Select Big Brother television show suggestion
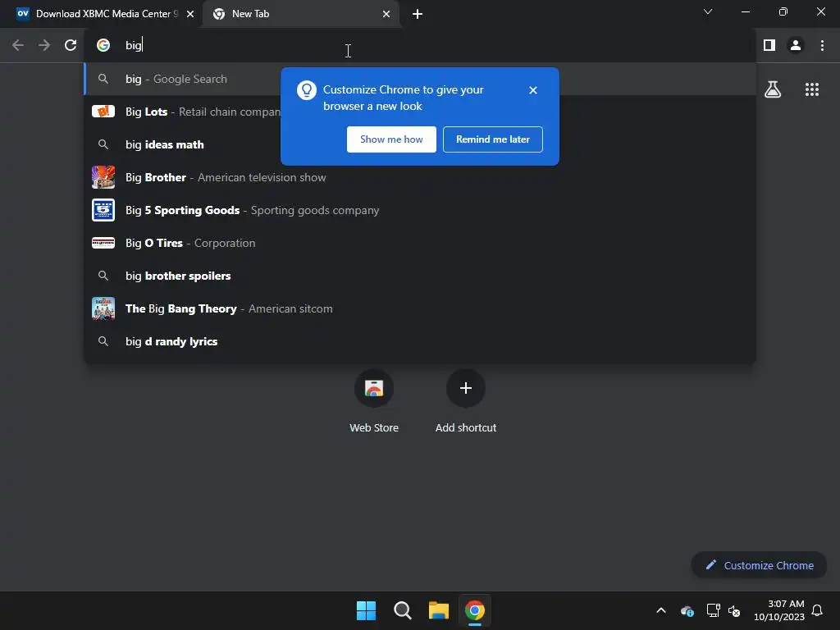The height and width of the screenshot is (630, 840). (420, 177)
